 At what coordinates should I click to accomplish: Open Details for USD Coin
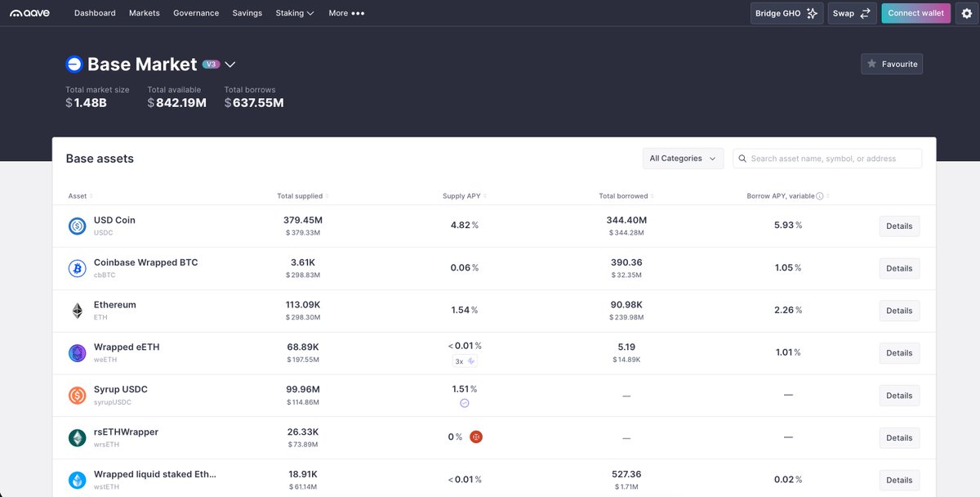pos(899,226)
